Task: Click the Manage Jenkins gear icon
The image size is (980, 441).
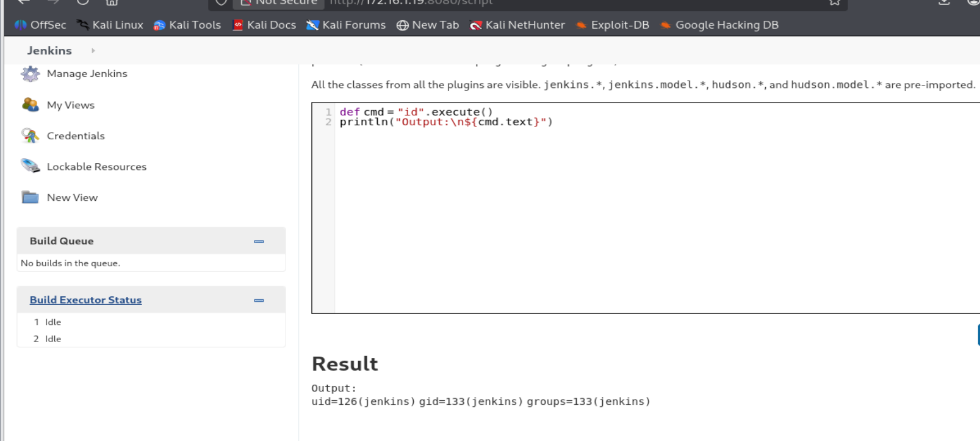Action: tap(30, 73)
